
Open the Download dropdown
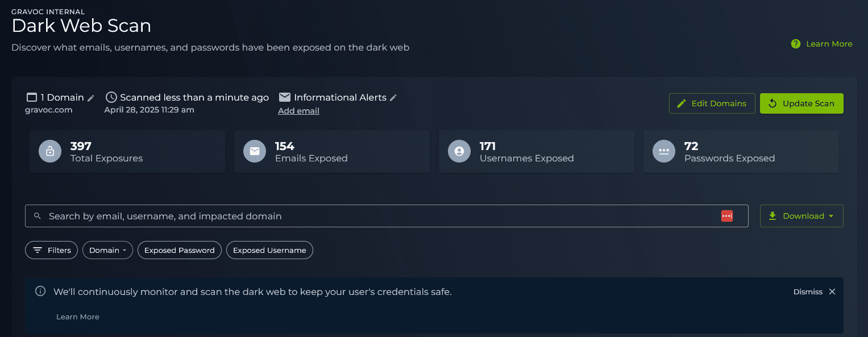[x=801, y=216]
